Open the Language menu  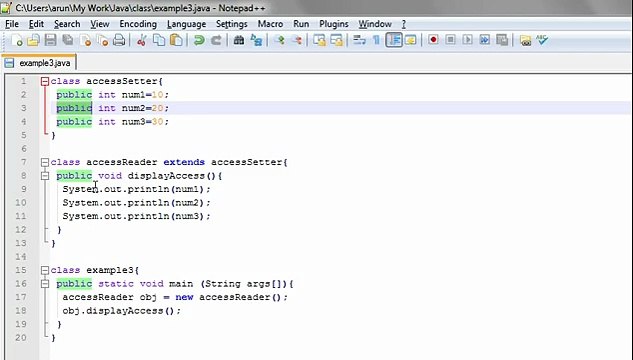coord(187,24)
